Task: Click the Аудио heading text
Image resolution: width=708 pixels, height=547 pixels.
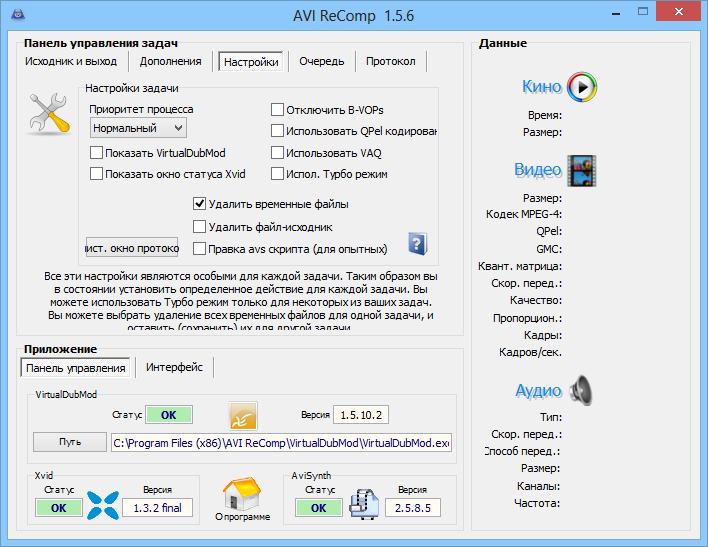Action: (538, 390)
